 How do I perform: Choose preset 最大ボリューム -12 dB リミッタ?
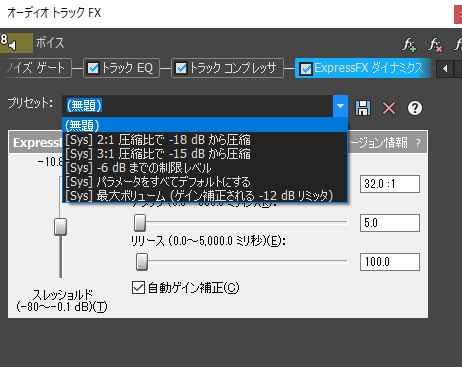[x=205, y=196]
